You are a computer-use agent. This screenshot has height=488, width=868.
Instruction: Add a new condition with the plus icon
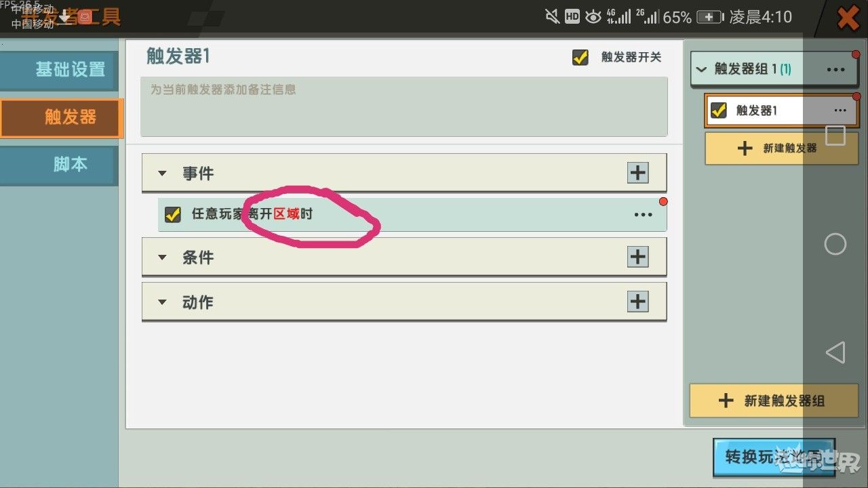pos(637,257)
